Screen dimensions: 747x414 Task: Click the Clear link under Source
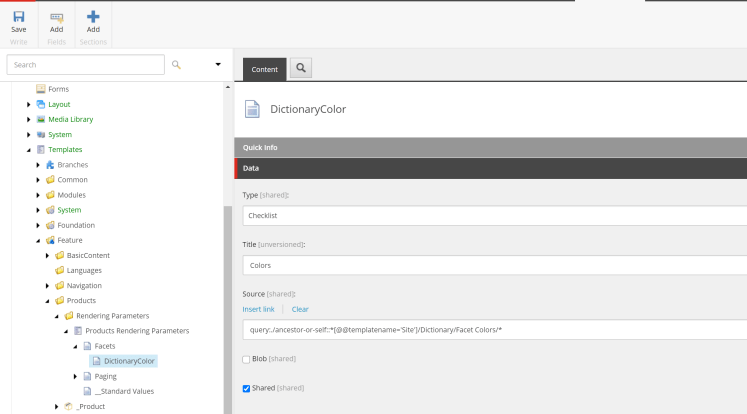[300, 309]
